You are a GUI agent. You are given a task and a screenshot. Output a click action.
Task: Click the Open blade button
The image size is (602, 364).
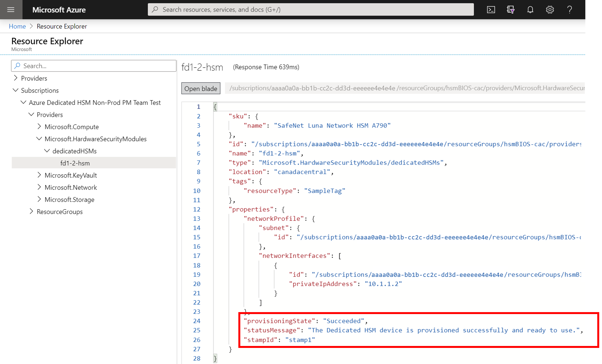point(201,89)
